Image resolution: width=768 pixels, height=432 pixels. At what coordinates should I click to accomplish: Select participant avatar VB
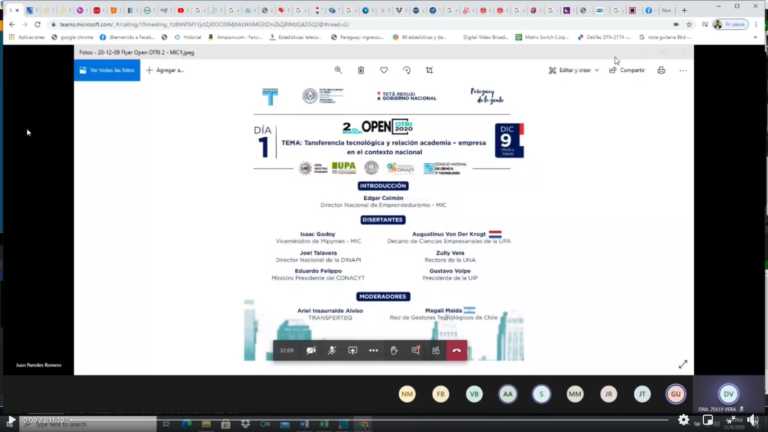click(474, 394)
